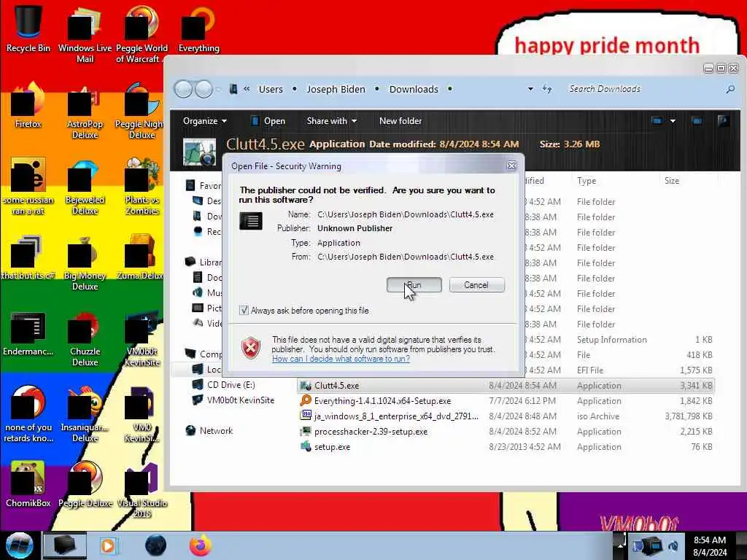Click the refresh arrows in address bar

(x=547, y=89)
